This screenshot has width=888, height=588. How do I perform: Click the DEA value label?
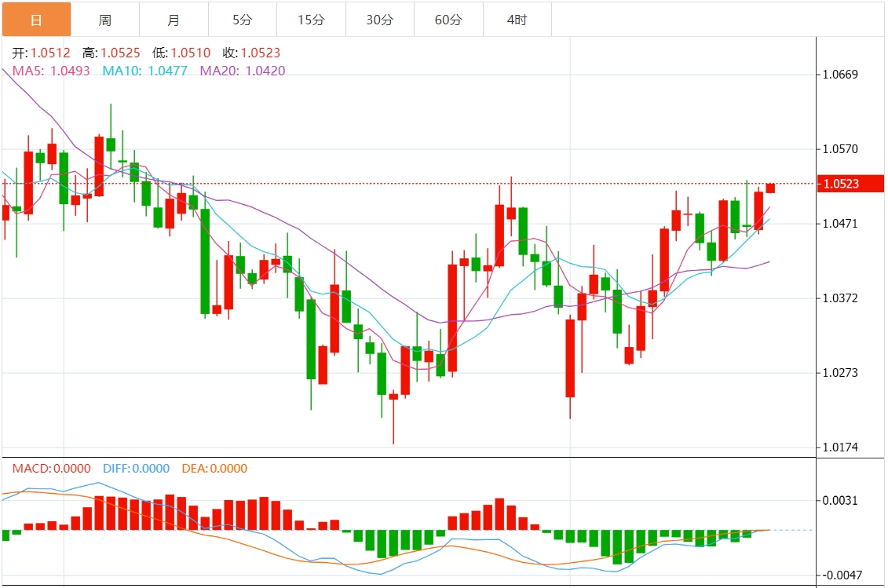[x=214, y=469]
